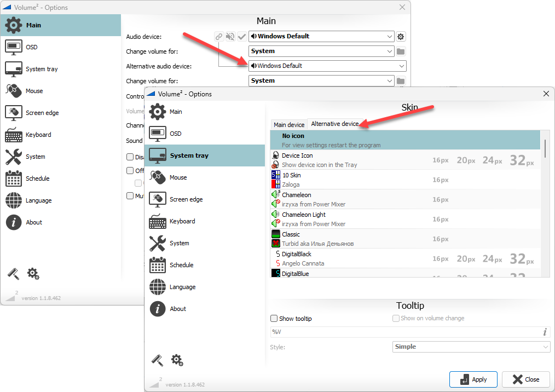Click folder icon beside second System dropdown
The height and width of the screenshot is (392, 555).
[401, 81]
